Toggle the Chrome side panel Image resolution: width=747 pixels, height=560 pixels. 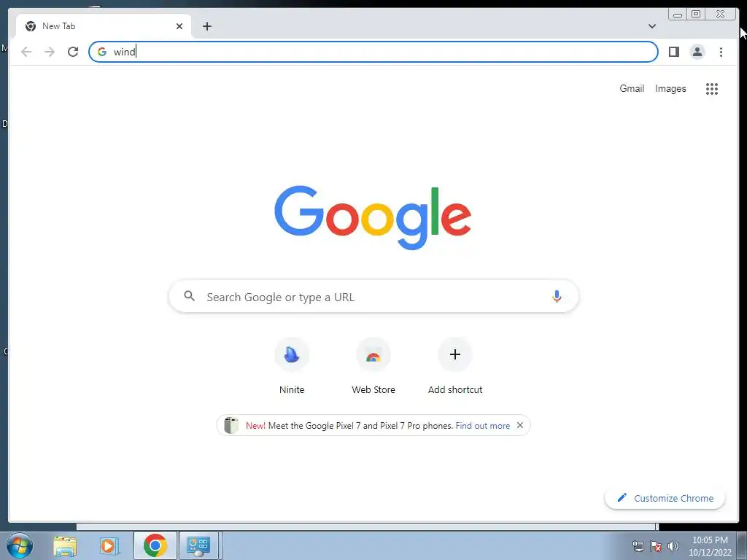point(673,52)
